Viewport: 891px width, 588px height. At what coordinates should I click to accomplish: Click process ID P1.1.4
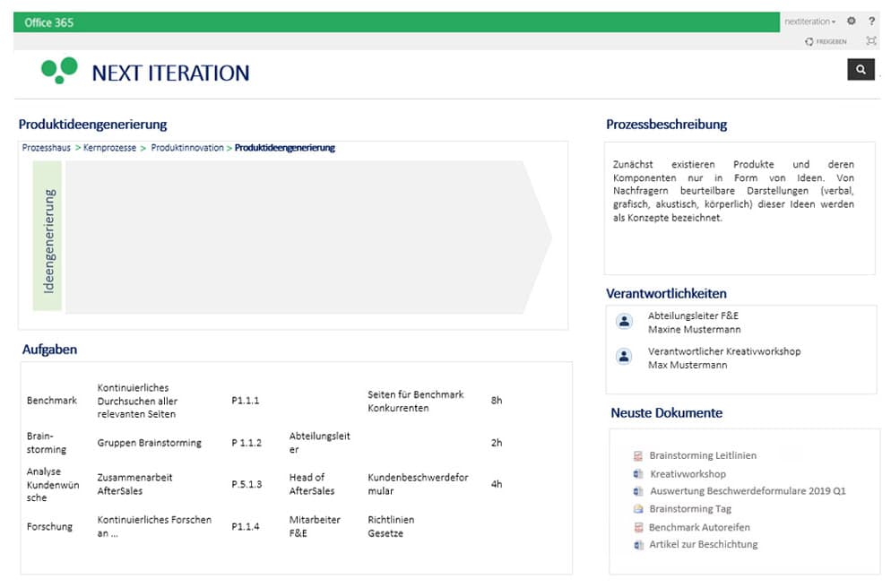[x=246, y=527]
